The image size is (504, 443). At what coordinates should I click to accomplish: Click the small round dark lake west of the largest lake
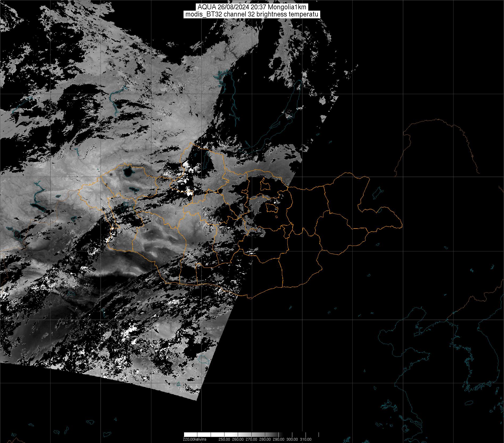click(111, 175)
